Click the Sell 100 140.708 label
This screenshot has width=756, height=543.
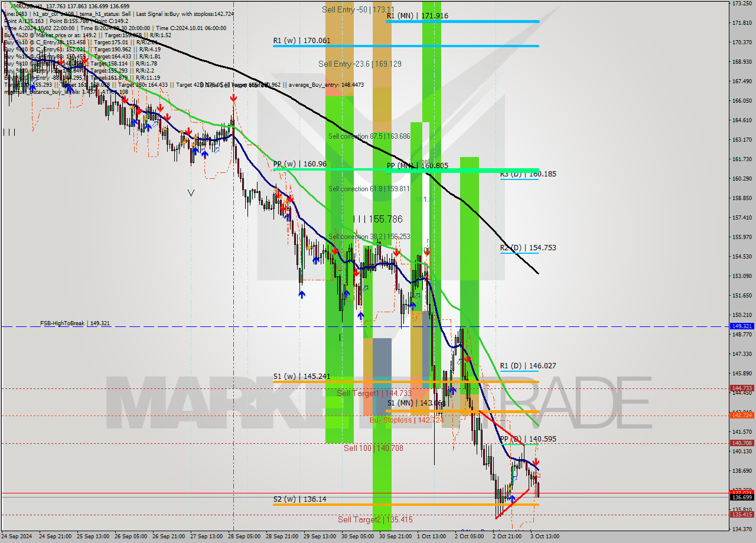click(x=373, y=448)
